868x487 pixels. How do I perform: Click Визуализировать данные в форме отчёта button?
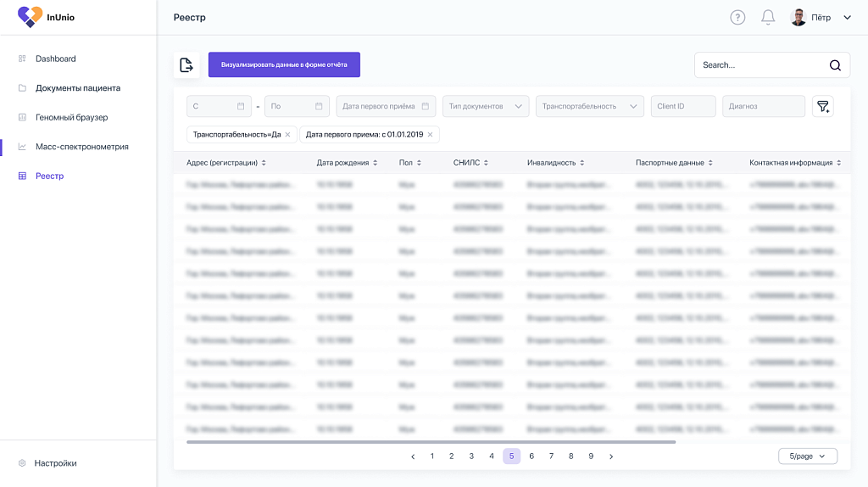[284, 64]
